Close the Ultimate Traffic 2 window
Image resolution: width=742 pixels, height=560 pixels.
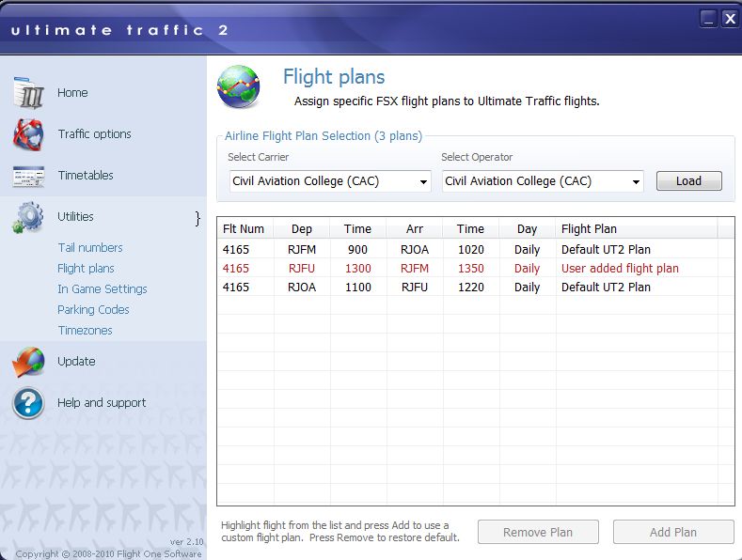730,19
